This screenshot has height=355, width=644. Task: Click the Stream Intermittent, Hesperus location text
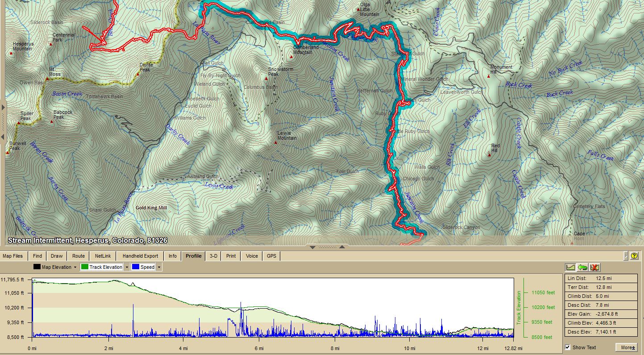point(87,240)
